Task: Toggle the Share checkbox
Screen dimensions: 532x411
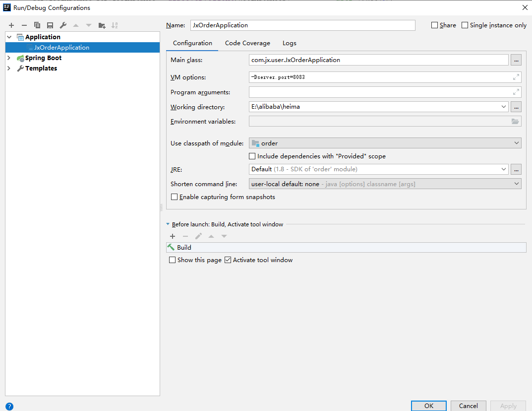Action: tap(434, 25)
